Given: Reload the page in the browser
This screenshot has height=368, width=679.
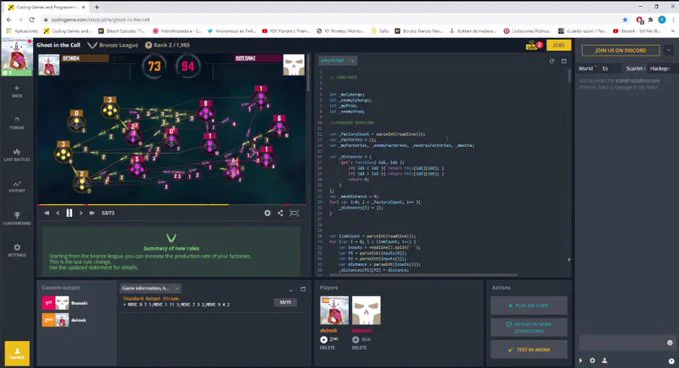Looking at the screenshot, I should 32,19.
